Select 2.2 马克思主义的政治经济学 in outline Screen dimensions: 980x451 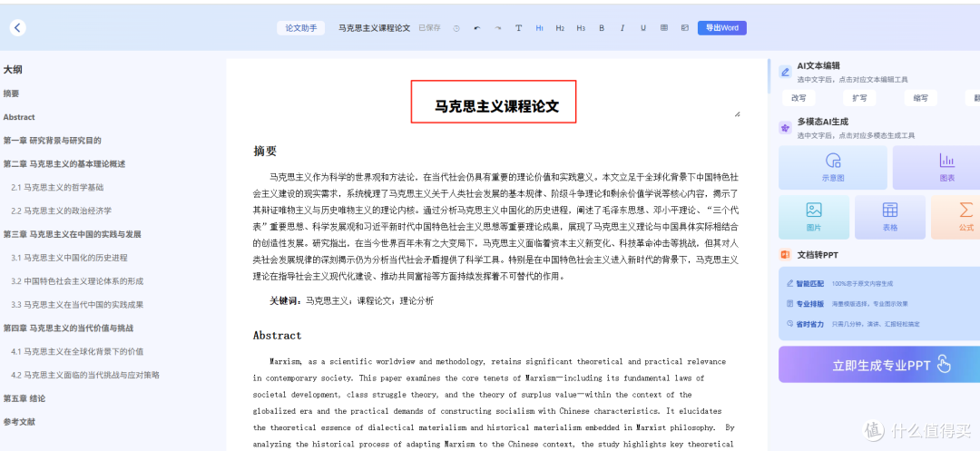click(62, 211)
